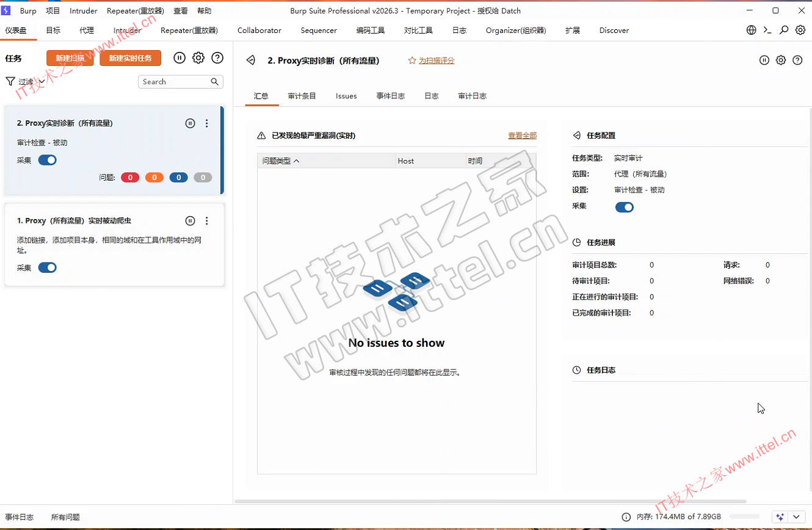
Task: Pause all tasks using the task panel pause icon
Action: 179,58
